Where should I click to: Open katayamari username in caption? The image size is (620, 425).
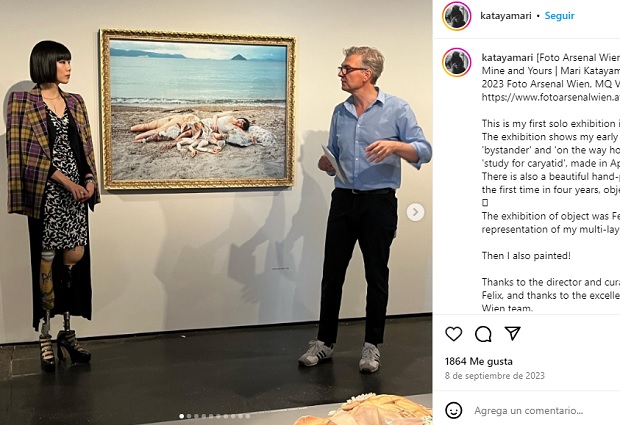[x=507, y=58]
